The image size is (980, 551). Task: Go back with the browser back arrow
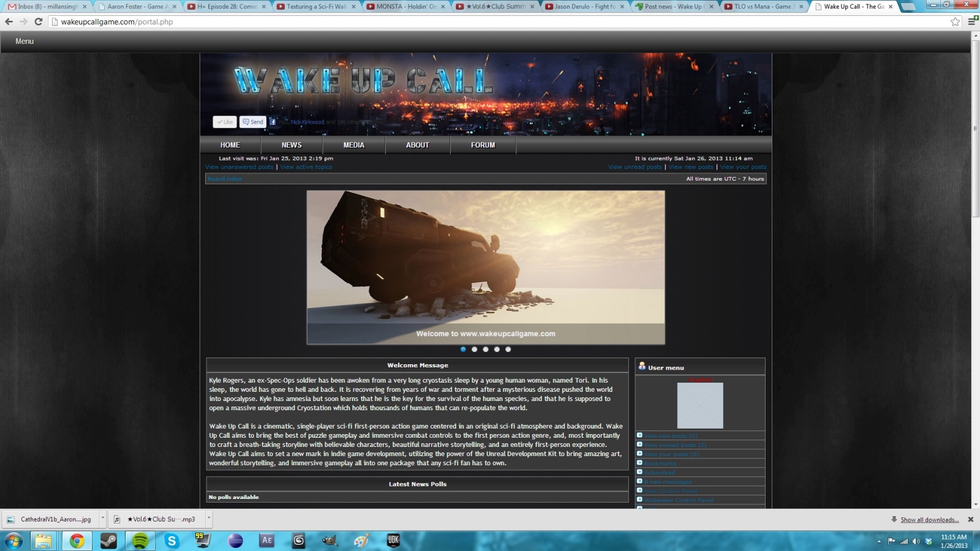point(9,21)
